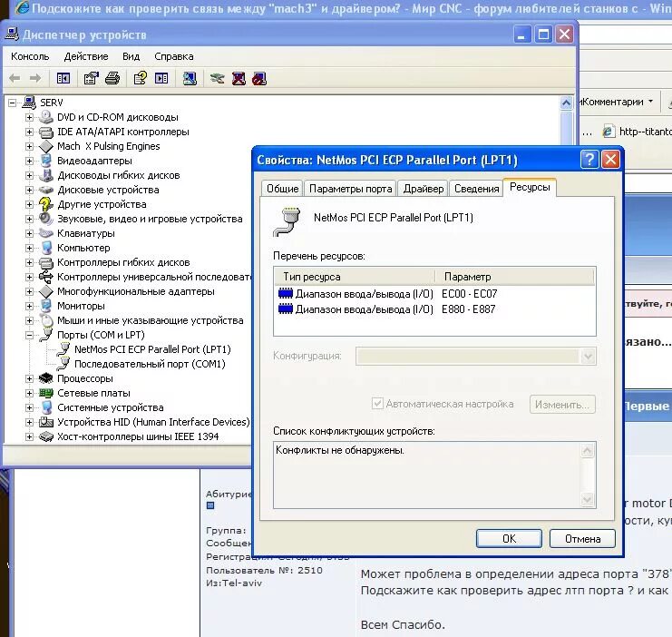Open the Справка menu
Screen dimensions: 672x637
(174, 56)
